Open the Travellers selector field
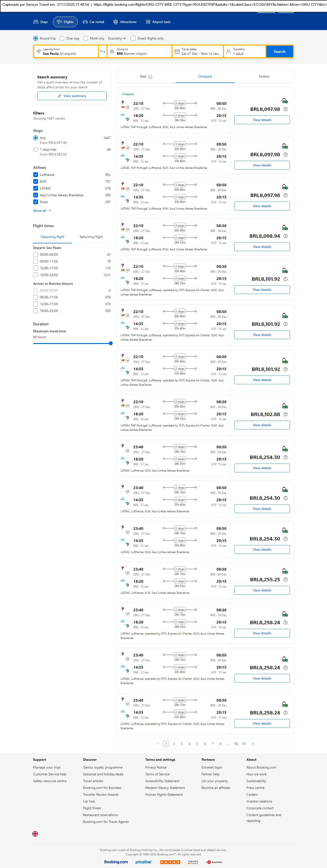327x868 pixels. coord(245,52)
